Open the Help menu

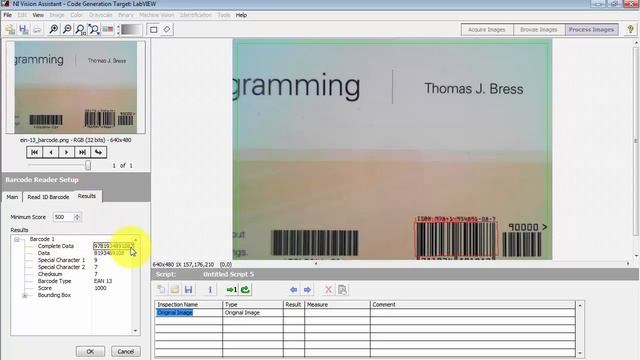pyautogui.click(x=241, y=15)
